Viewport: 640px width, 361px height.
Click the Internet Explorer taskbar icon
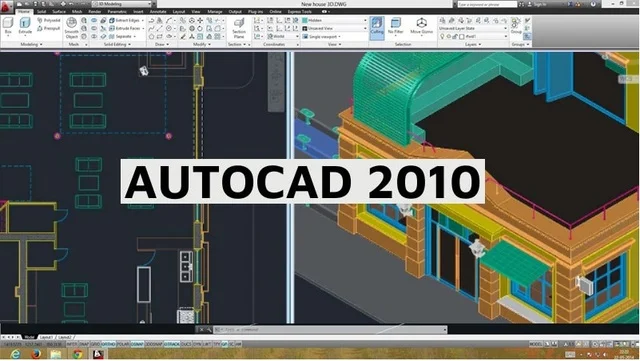point(15,354)
